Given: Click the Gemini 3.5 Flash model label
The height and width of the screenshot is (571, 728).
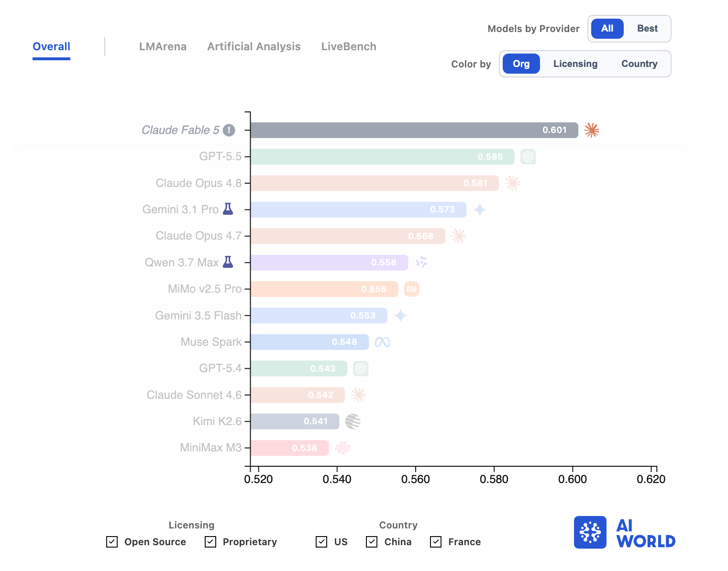Looking at the screenshot, I should point(199,316).
